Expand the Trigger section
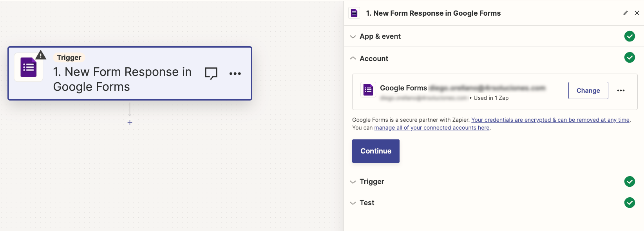 [494, 182]
